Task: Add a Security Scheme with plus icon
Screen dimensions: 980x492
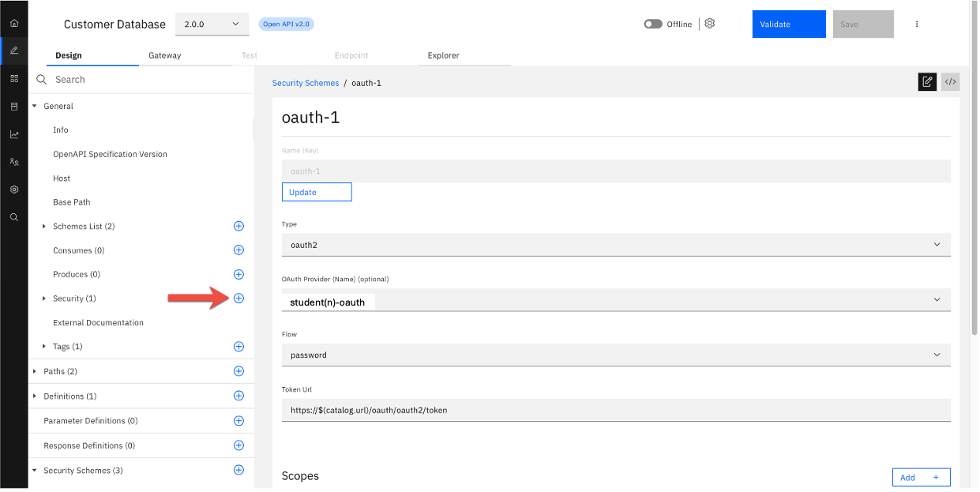Action: click(x=238, y=470)
